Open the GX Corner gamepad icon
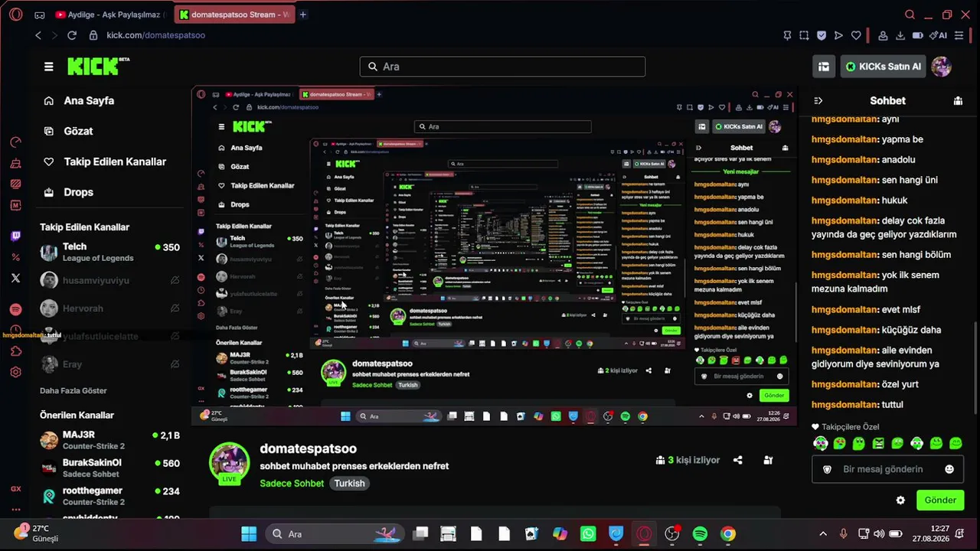The height and width of the screenshot is (551, 980). point(39,15)
